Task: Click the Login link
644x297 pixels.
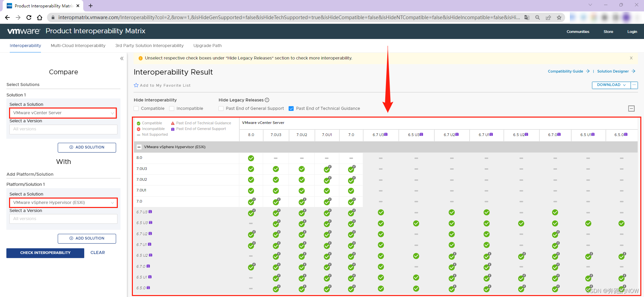Action: [x=632, y=32]
